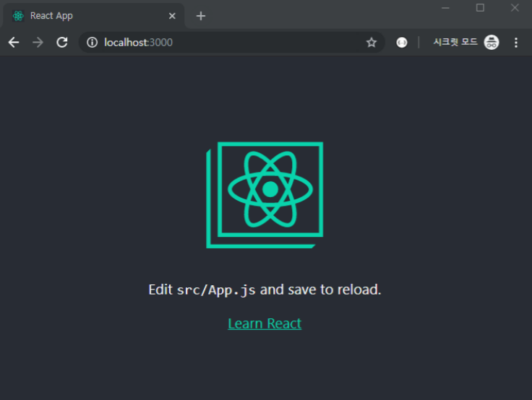
Task: Reload the localhost page
Action: click(x=61, y=43)
